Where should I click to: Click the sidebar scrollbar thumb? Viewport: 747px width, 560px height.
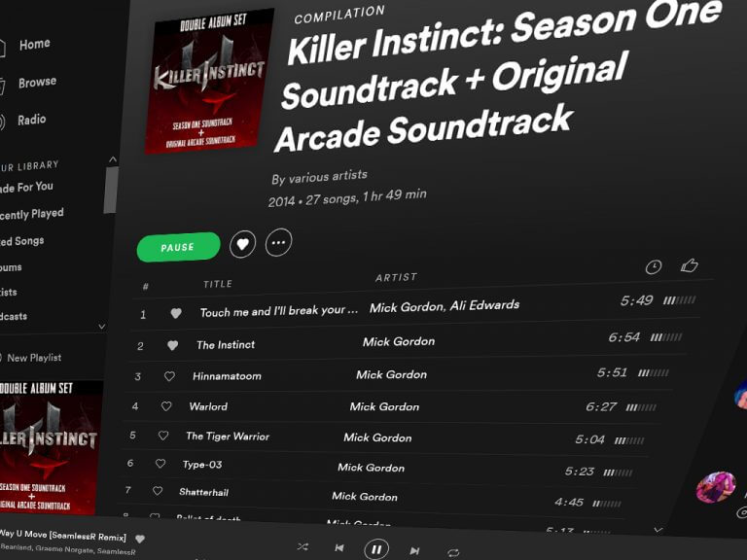click(111, 190)
